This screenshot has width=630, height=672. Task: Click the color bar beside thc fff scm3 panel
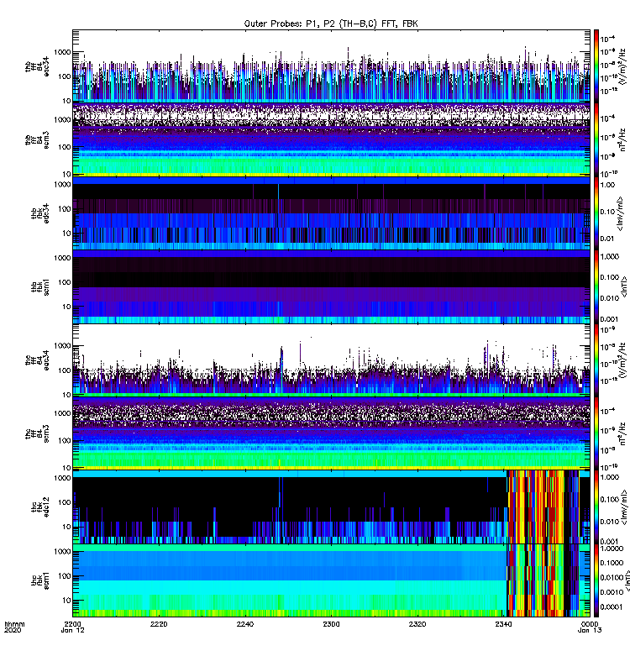coord(596,433)
